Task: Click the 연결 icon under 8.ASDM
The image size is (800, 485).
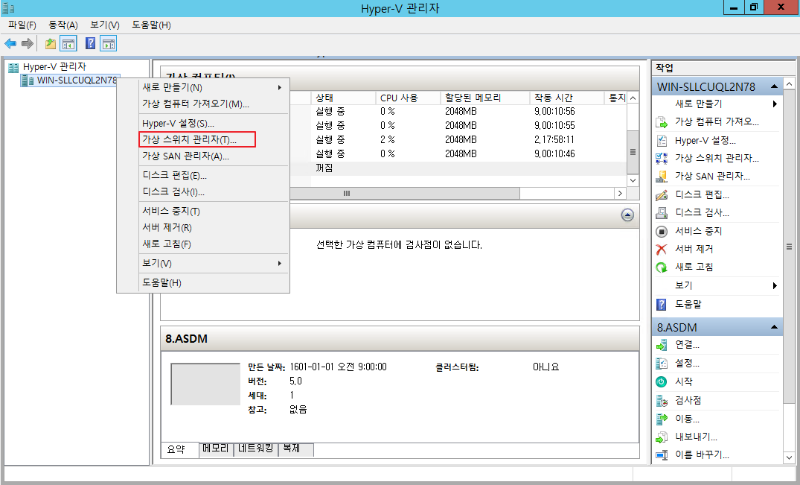Action: [x=661, y=345]
